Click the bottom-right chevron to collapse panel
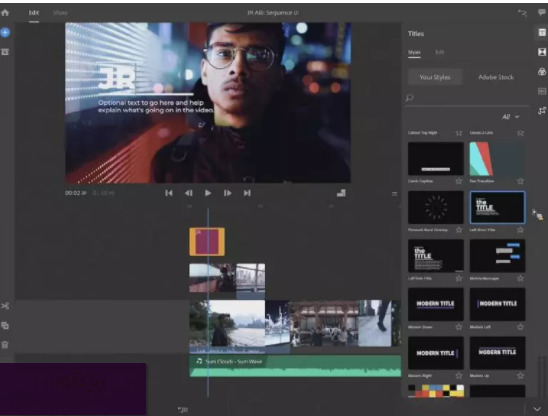The height and width of the screenshot is (416, 548). [537, 409]
